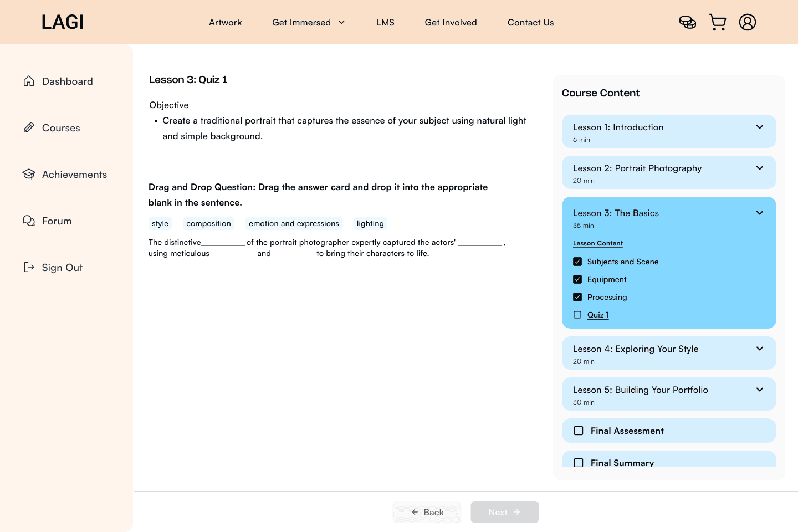798x532 pixels.
Task: Click the 'Final Assessment' text
Action: pyautogui.click(x=627, y=431)
